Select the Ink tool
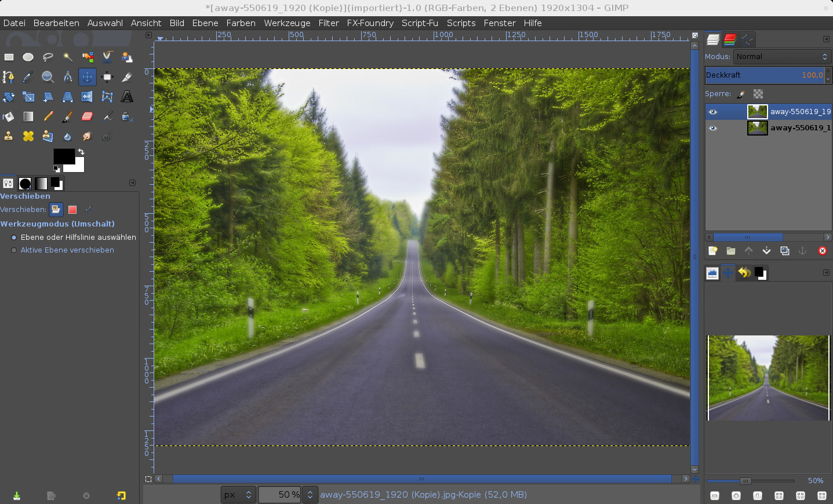The image size is (833, 504). [127, 116]
